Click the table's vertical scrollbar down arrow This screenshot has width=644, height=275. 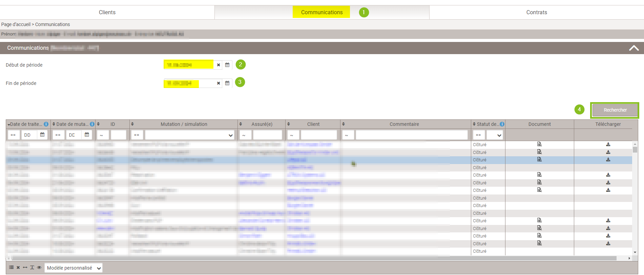(x=635, y=252)
